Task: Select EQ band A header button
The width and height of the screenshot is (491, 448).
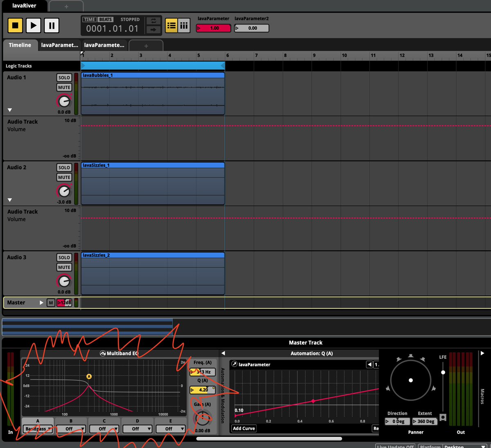Action: [38, 421]
